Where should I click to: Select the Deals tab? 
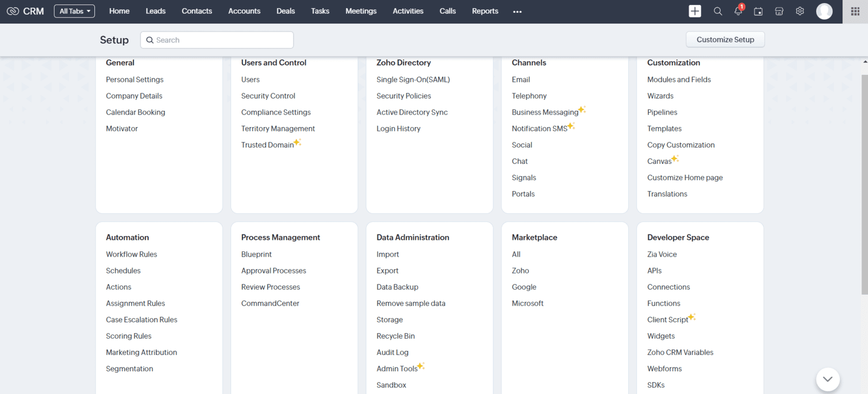click(x=286, y=11)
